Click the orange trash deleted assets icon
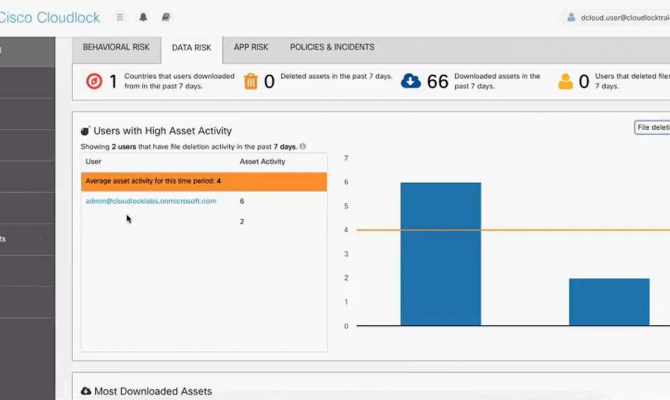670x400 pixels. [251, 81]
